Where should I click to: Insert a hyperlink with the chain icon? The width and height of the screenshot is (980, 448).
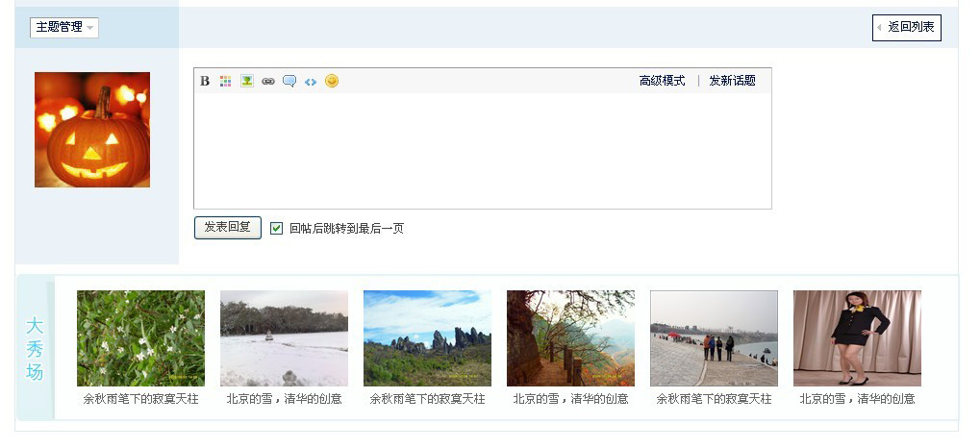coord(268,81)
